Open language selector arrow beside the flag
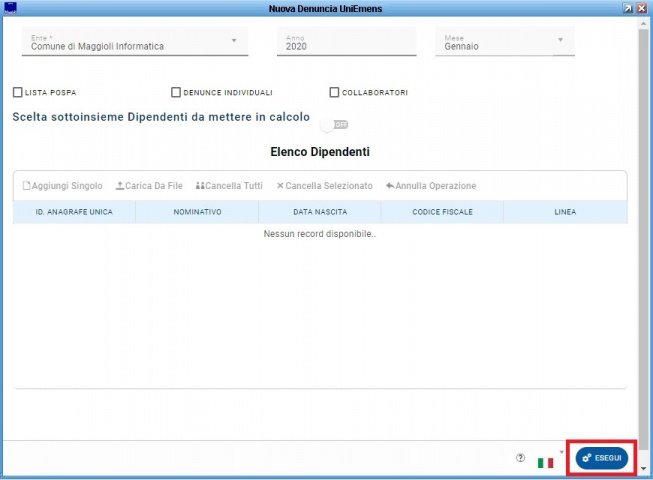The image size is (653, 480). pos(562,452)
